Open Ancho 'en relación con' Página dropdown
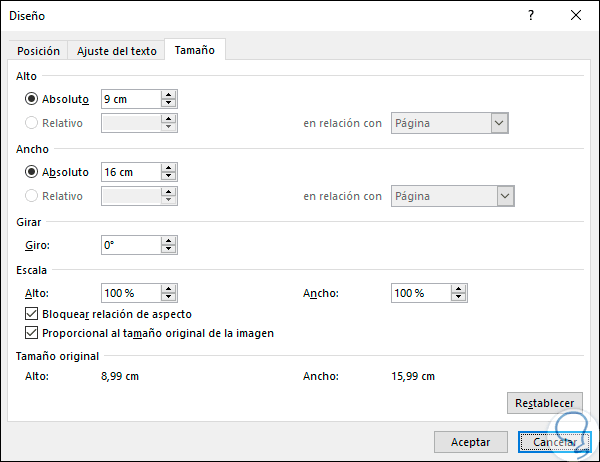Image resolution: width=600 pixels, height=462 pixels. (x=505, y=196)
